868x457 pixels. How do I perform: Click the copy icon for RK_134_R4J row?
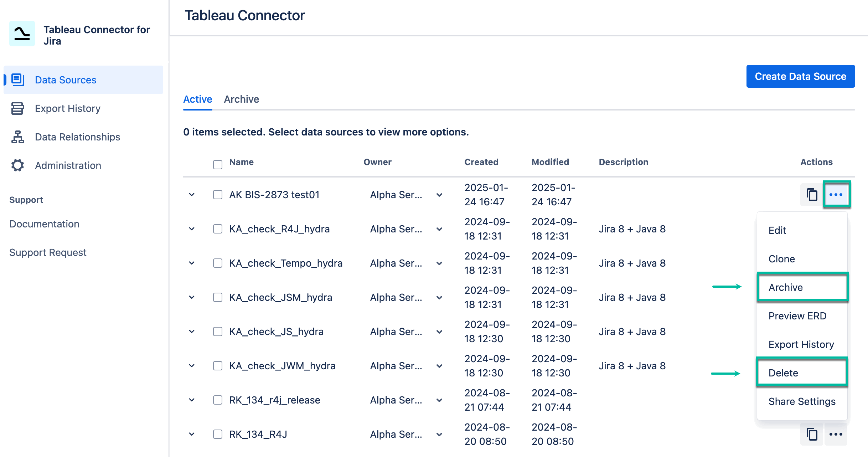coord(812,434)
